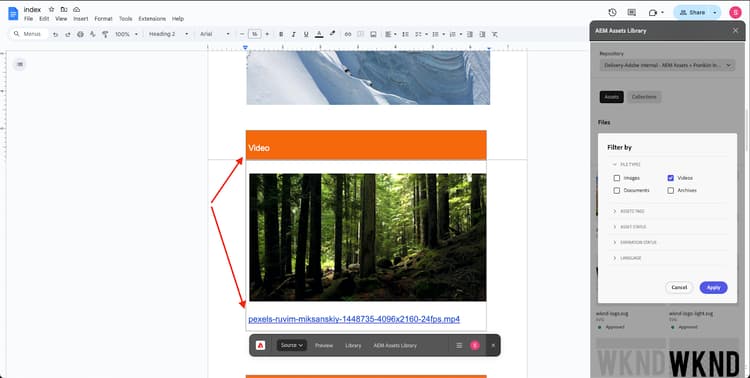Expand the Language filter section
Screen dimensions: 750x378
point(627,258)
